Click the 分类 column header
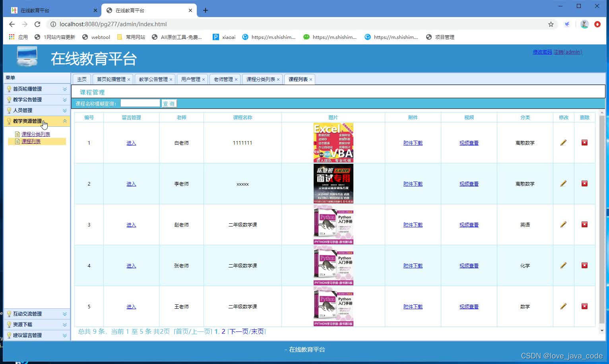 (x=525, y=118)
